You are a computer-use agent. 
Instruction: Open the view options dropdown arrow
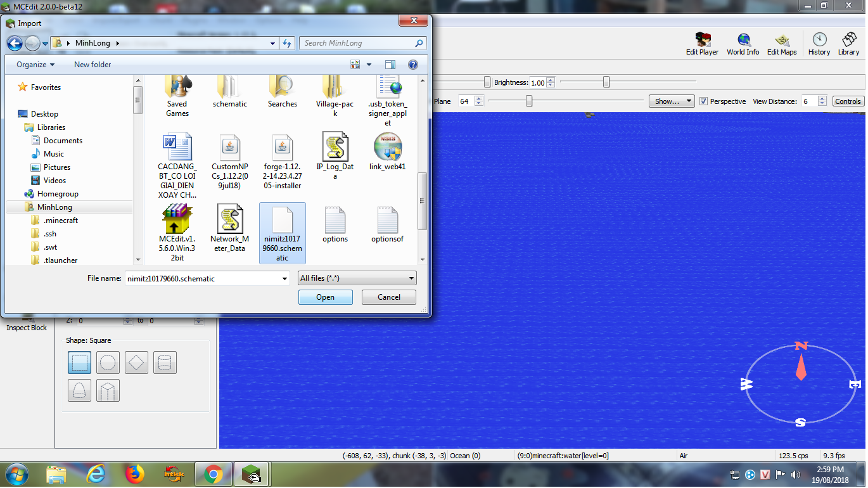tap(369, 65)
